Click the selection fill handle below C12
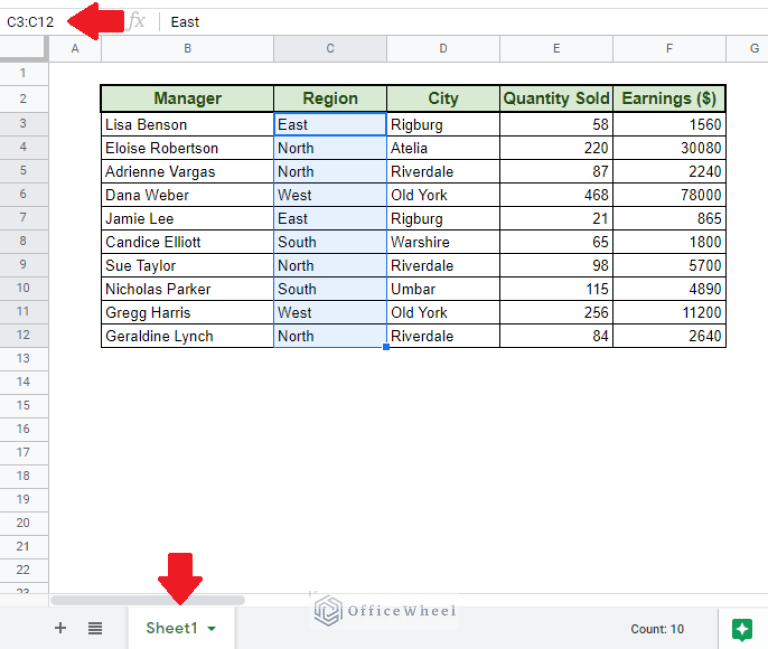This screenshot has width=768, height=649. coord(386,347)
